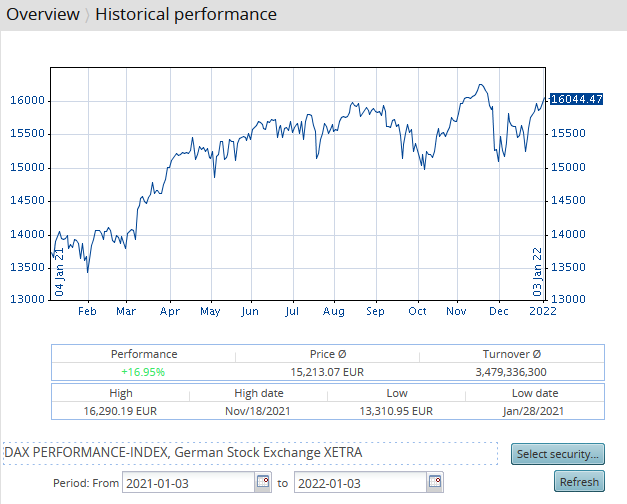Image resolution: width=627 pixels, height=504 pixels.
Task: Select the average price 15,213.07 EUR
Action: point(328,372)
